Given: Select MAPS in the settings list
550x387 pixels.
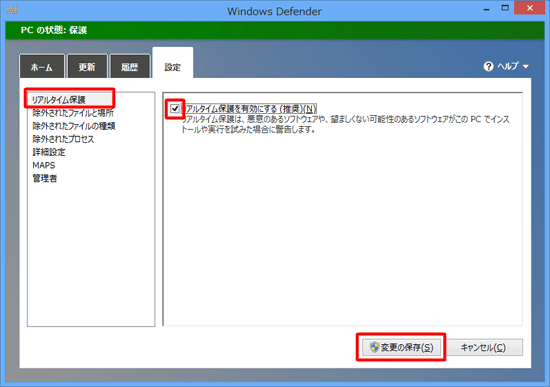Looking at the screenshot, I should click(44, 165).
